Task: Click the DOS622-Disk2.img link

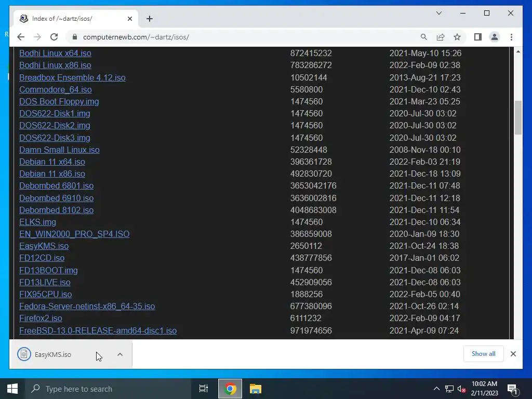Action: tap(55, 126)
